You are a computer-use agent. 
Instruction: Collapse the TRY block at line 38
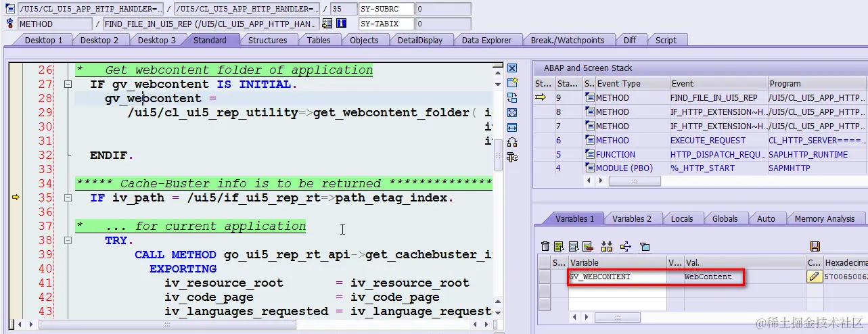(x=68, y=241)
